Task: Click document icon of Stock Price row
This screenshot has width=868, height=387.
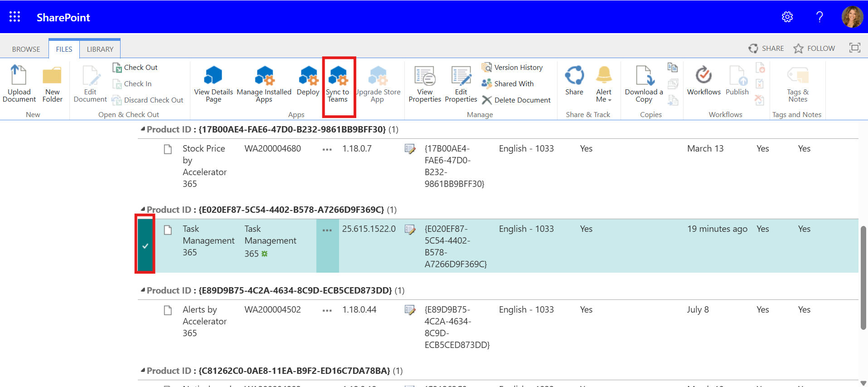Action: coord(168,149)
